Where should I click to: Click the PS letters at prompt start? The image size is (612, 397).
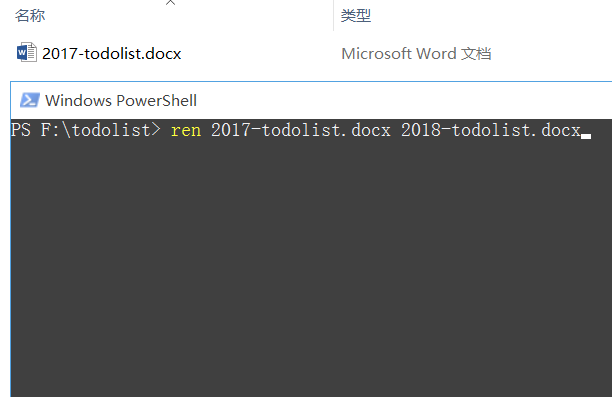(x=21, y=130)
